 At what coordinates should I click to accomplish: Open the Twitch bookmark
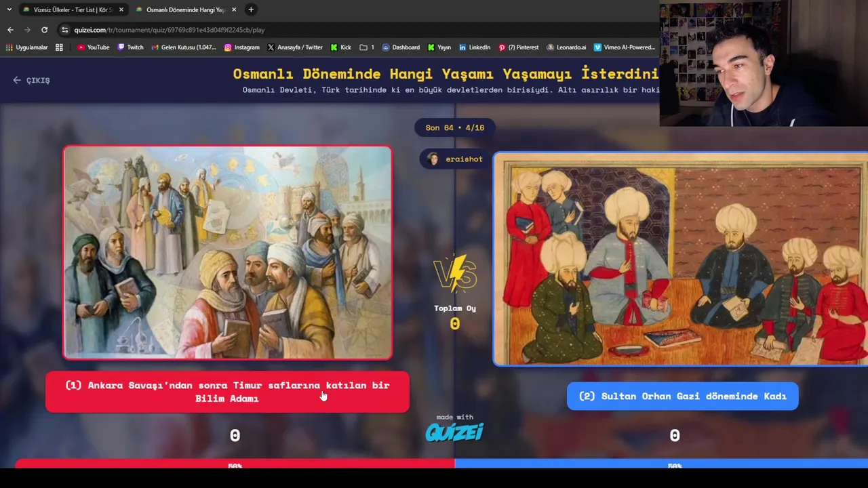[130, 47]
